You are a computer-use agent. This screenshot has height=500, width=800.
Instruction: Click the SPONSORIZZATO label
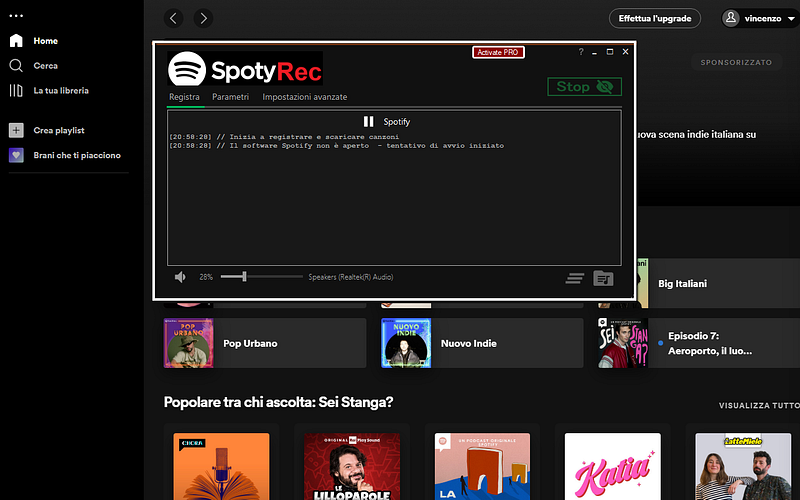736,62
